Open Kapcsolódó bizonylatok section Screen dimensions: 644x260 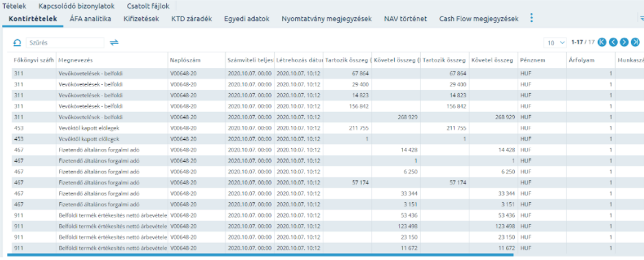click(x=77, y=7)
